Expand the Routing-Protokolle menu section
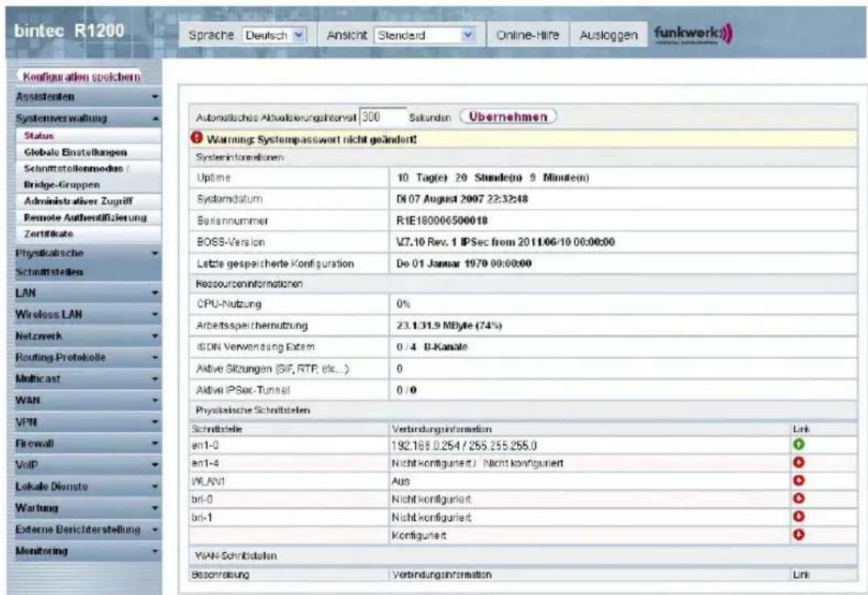The height and width of the screenshot is (595, 868). [86, 358]
